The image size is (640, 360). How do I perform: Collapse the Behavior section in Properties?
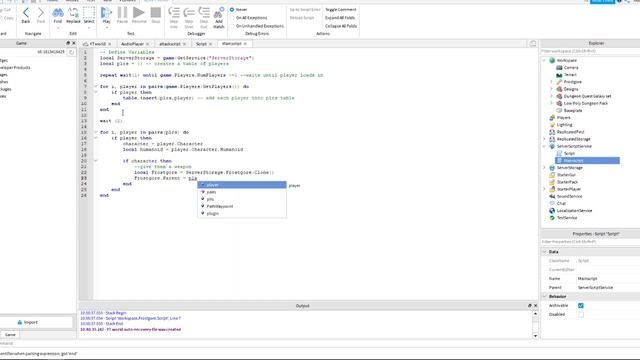(x=544, y=296)
